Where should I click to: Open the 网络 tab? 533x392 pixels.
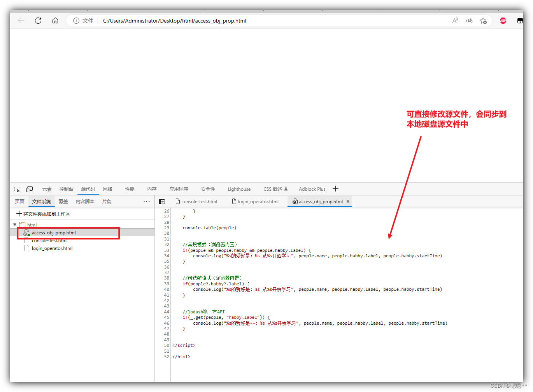point(108,189)
